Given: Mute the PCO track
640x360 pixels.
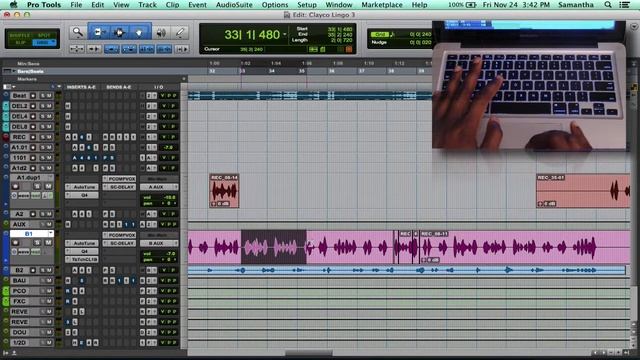Looking at the screenshot, I should (49, 291).
